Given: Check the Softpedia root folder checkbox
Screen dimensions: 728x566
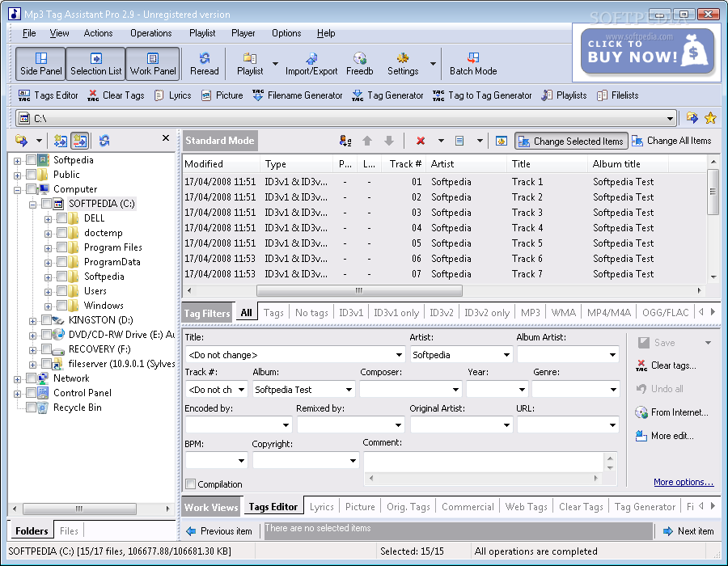Looking at the screenshot, I should 31,160.
